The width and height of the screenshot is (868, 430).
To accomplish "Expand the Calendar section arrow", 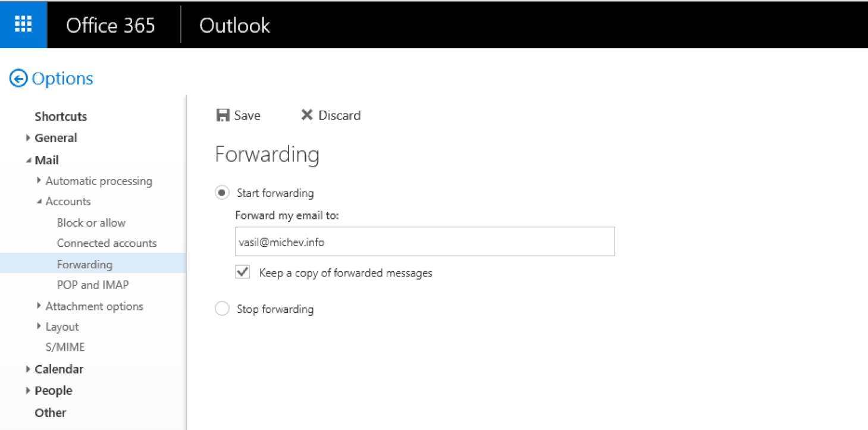I will tap(28, 369).
